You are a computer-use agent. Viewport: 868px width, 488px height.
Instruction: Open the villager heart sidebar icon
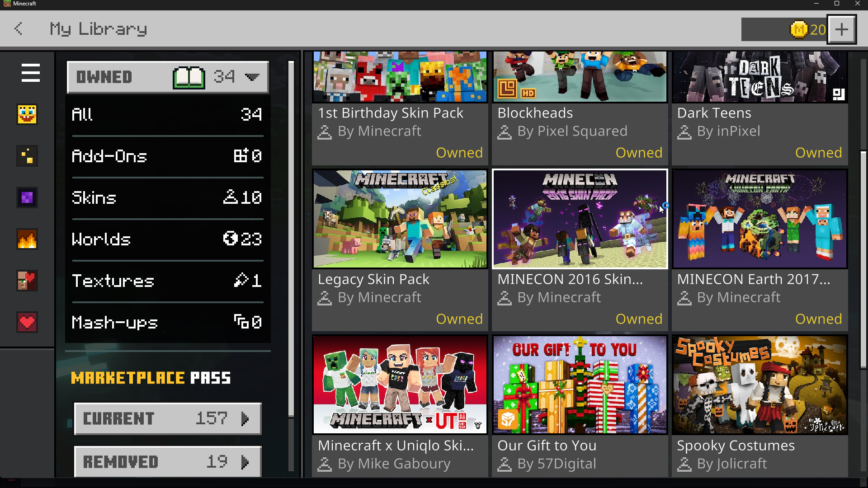tap(27, 281)
